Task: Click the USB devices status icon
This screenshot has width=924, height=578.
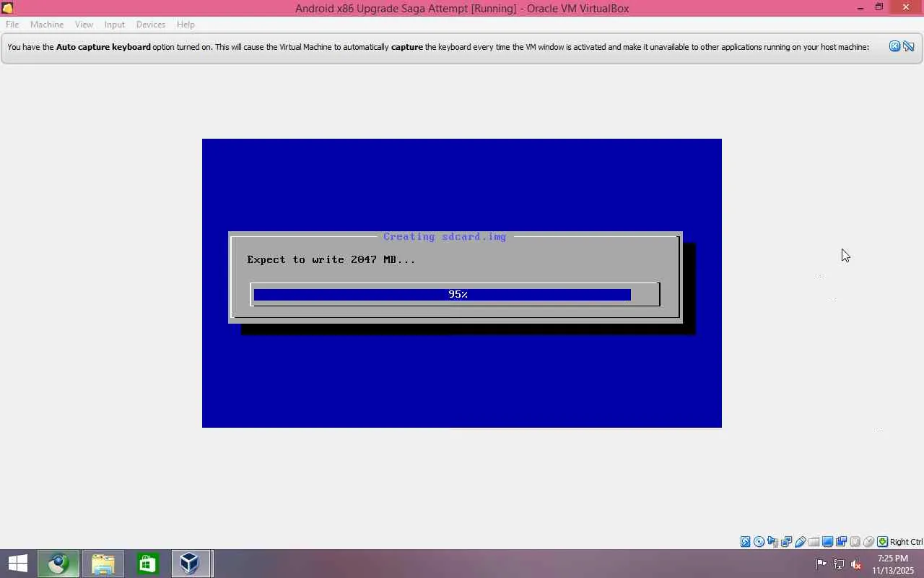Action: [801, 542]
